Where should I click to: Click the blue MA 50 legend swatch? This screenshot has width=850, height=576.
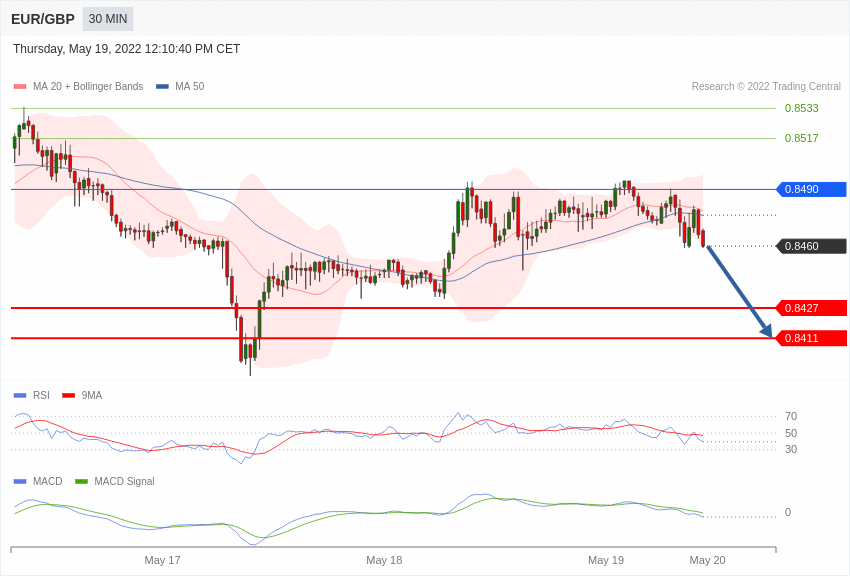pos(162,87)
